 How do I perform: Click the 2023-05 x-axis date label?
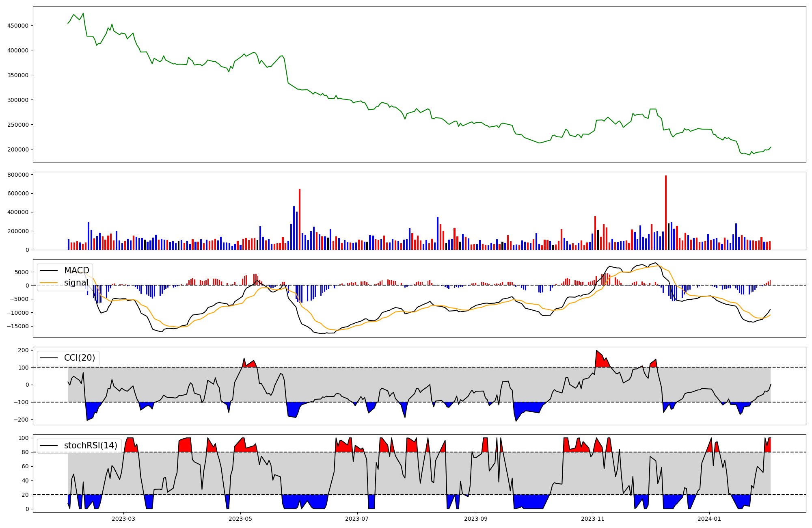[241, 518]
